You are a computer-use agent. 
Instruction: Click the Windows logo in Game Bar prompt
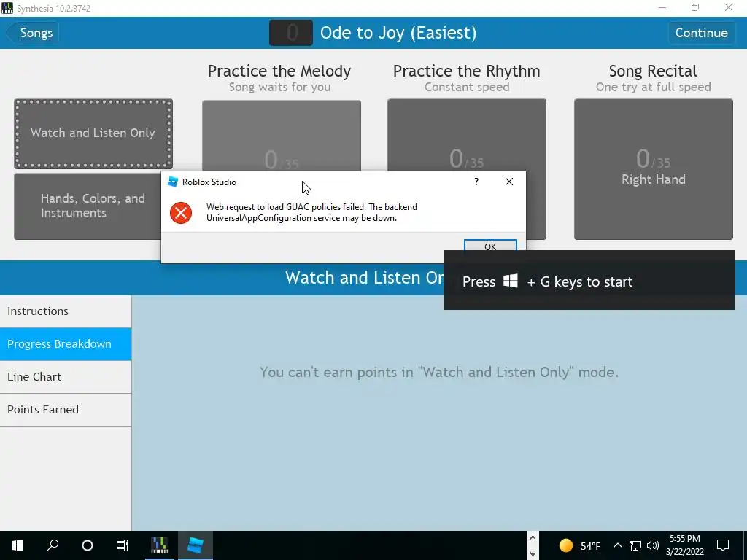(x=510, y=281)
